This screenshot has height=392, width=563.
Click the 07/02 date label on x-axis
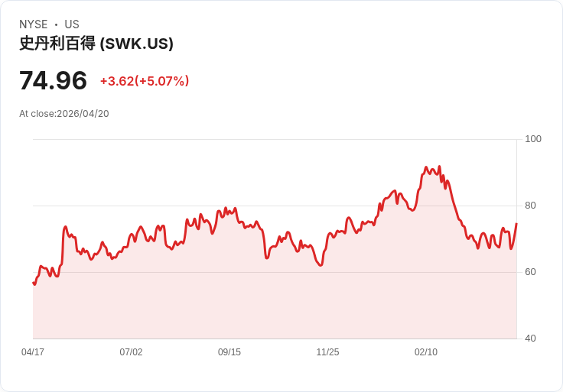pyautogui.click(x=131, y=352)
